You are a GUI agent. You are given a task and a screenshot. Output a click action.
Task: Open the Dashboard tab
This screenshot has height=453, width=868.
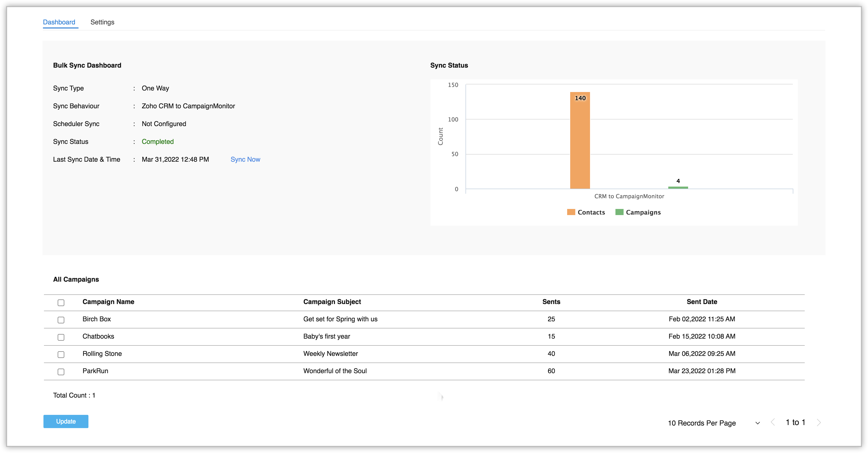[59, 22]
